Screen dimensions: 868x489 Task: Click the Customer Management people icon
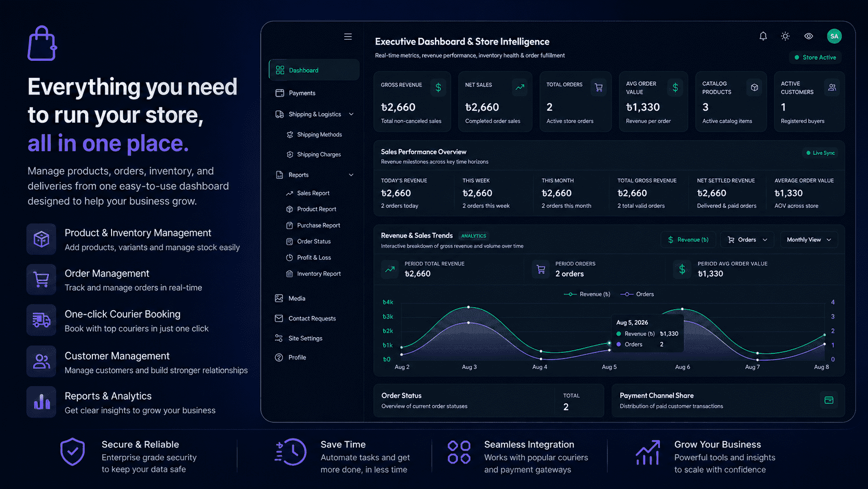point(42,361)
